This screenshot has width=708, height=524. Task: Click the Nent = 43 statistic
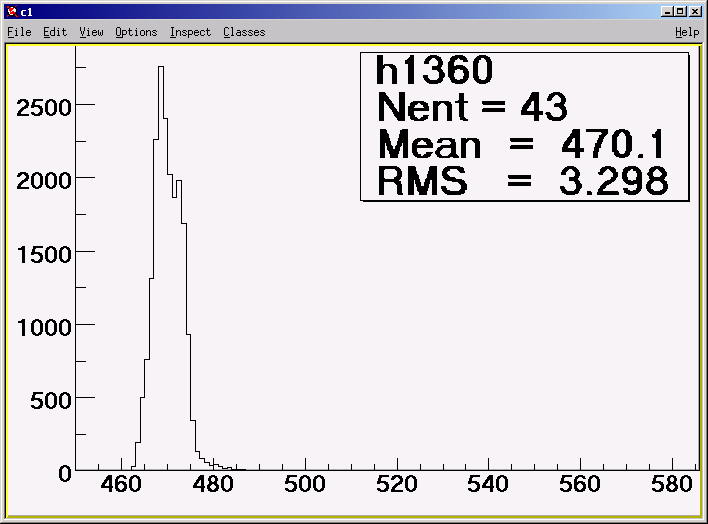click(x=472, y=107)
